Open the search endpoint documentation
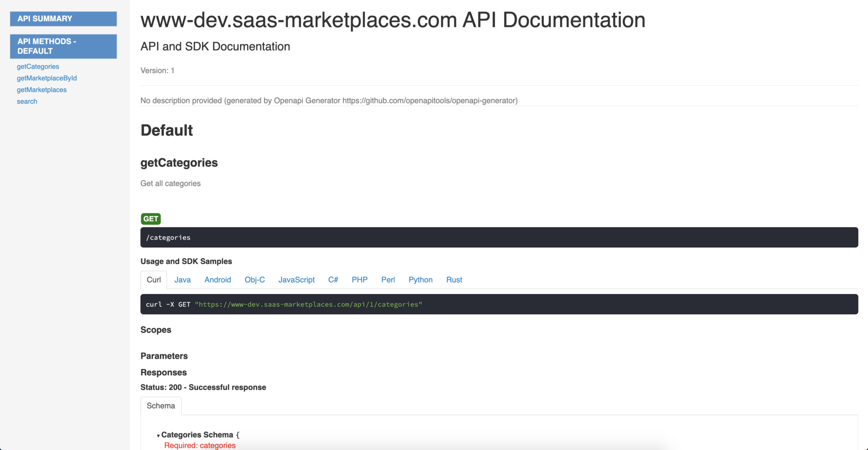Image resolution: width=868 pixels, height=450 pixels. coord(27,101)
